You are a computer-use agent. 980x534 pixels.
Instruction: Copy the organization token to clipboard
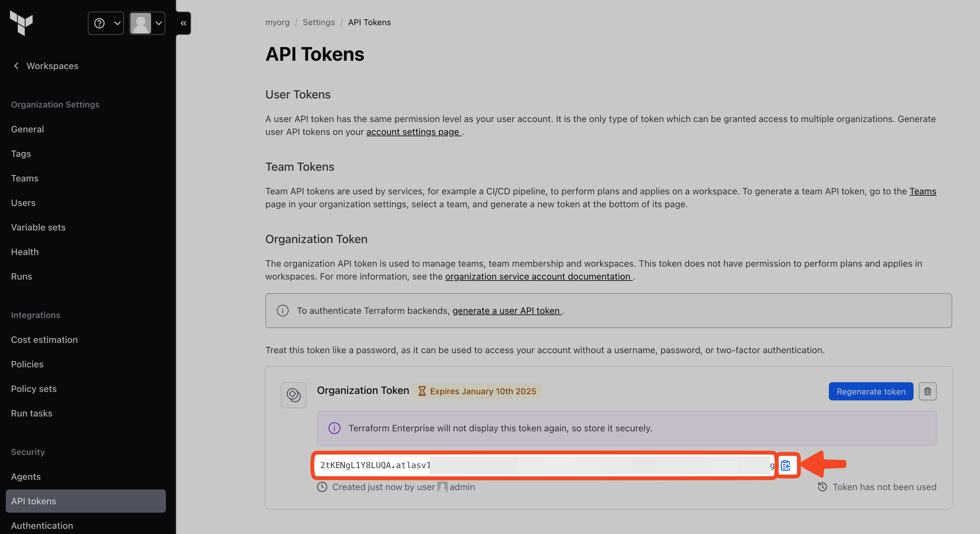[785, 465]
